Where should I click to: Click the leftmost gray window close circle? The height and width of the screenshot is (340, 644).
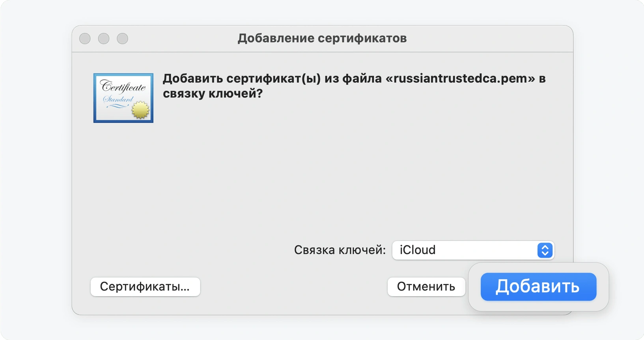pos(85,39)
